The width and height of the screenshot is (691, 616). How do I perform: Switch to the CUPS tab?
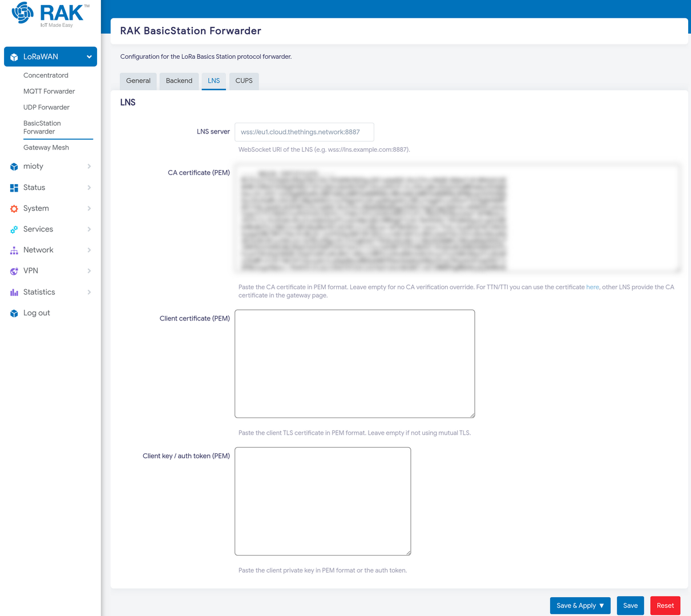pos(244,81)
